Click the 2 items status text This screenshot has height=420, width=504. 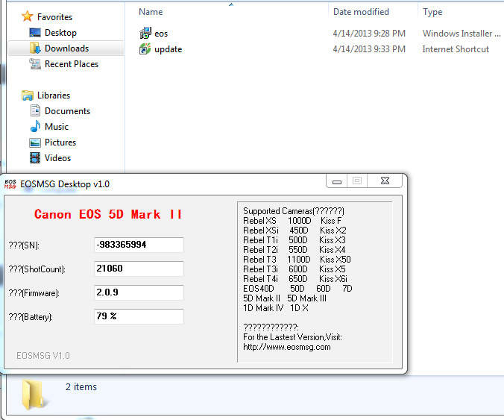[81, 387]
